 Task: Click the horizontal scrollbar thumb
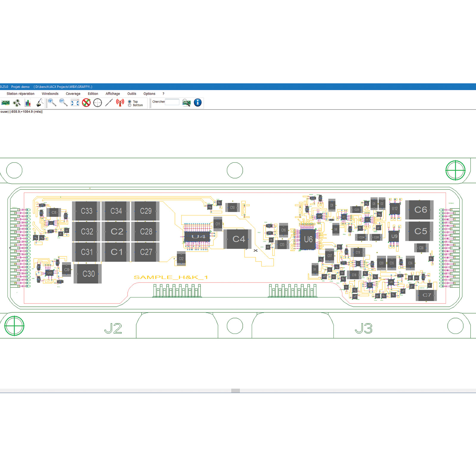(x=235, y=391)
